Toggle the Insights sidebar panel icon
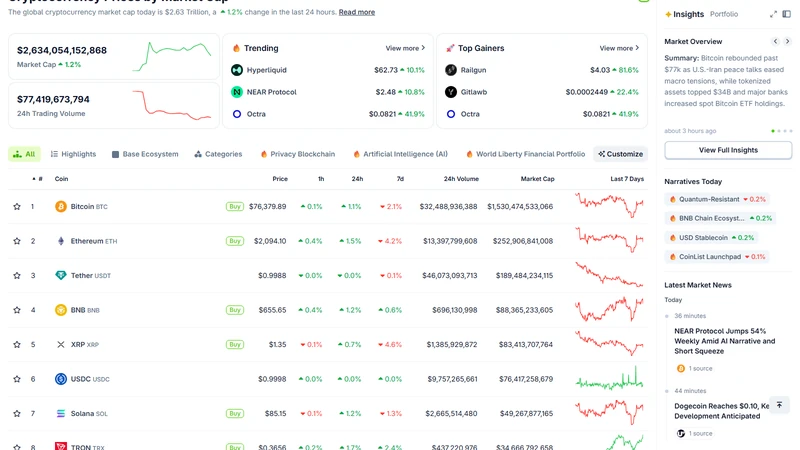800x450 pixels. 787,14
